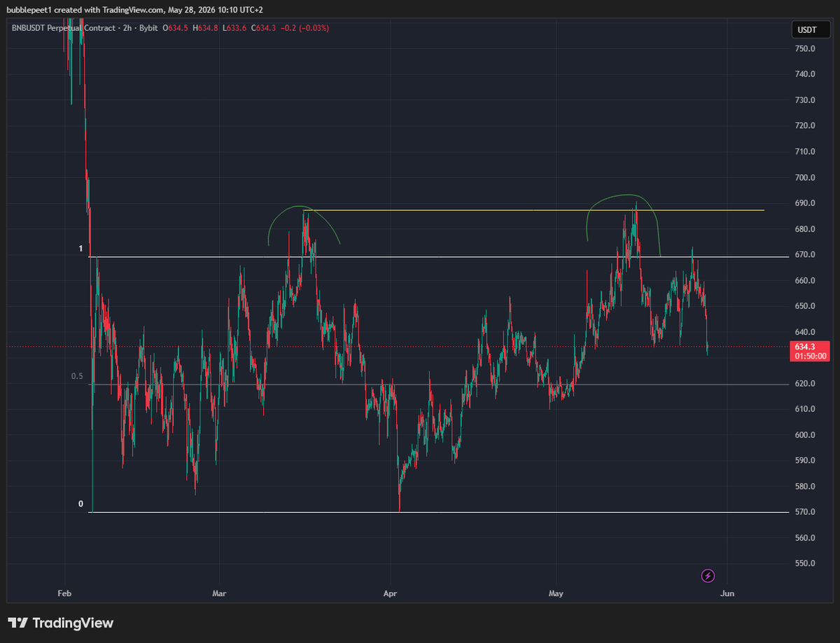Viewport: 840px width, 643px height.
Task: Click the 550.0 price axis label
Action: click(805, 563)
